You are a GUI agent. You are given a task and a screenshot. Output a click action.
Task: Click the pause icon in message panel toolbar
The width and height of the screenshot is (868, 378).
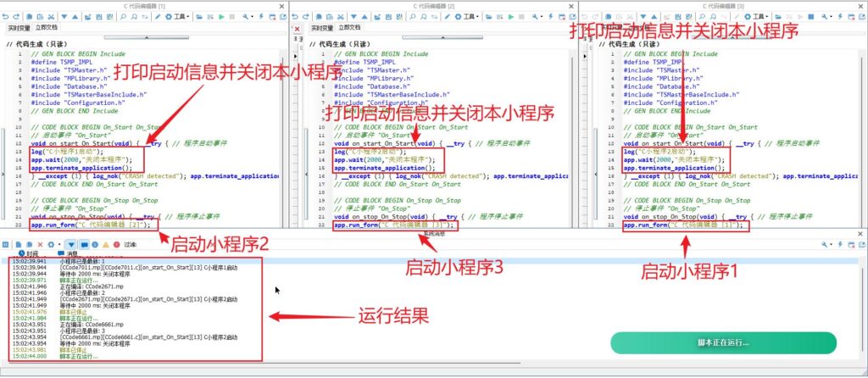pyautogui.click(x=6, y=244)
